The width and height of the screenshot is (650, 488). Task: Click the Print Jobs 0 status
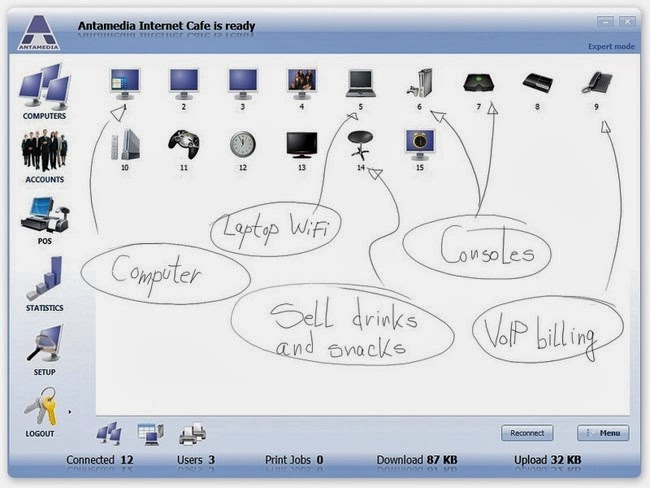(294, 460)
